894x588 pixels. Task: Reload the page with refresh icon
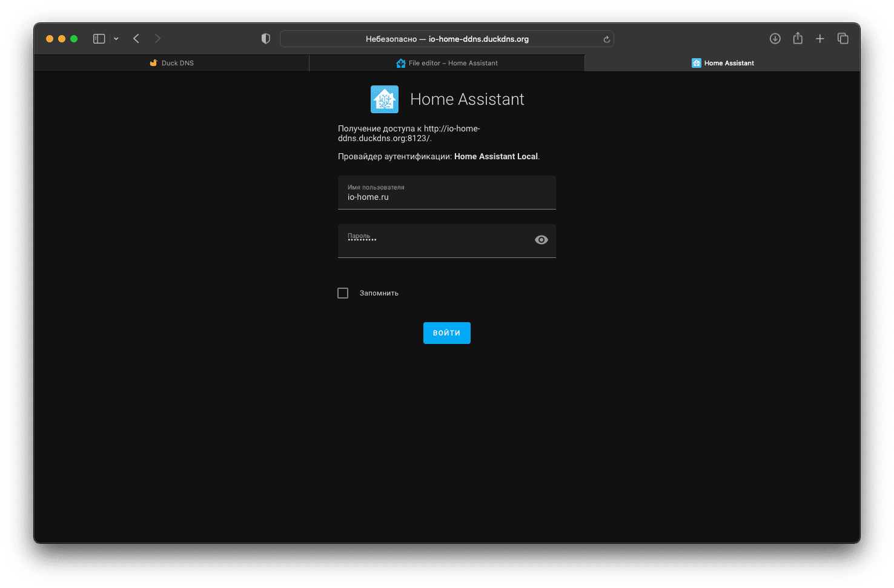click(606, 39)
